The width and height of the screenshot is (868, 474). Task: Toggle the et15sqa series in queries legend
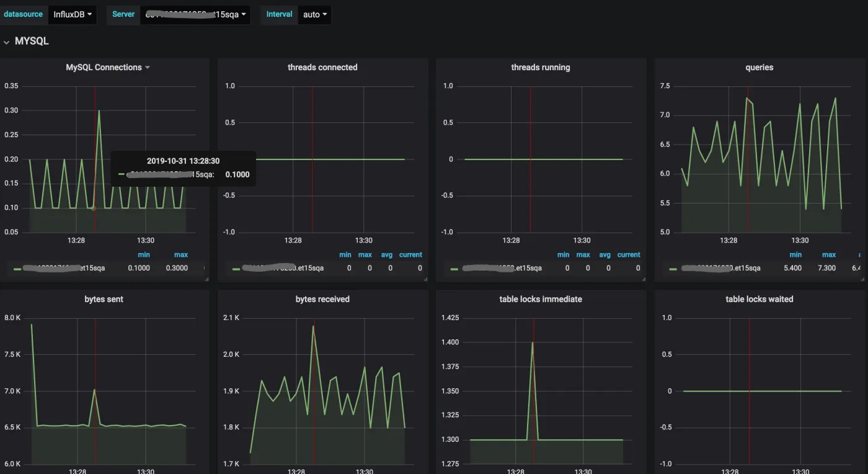point(720,268)
